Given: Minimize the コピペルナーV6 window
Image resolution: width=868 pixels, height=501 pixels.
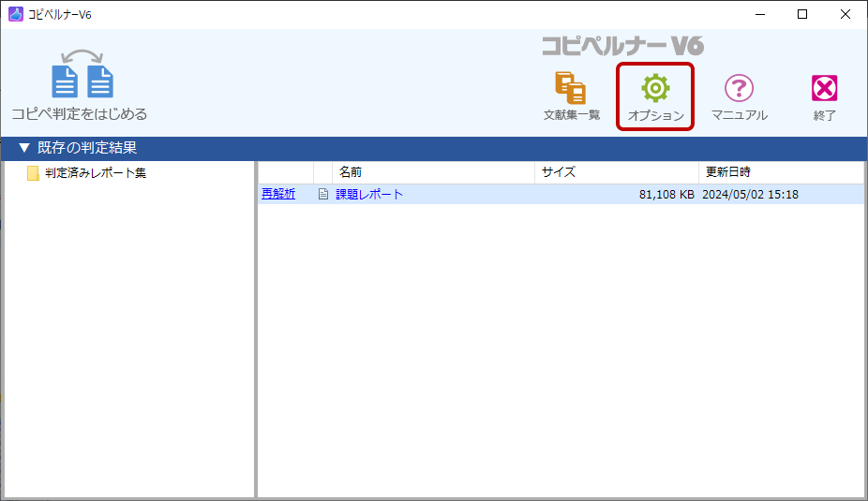Looking at the screenshot, I should point(759,14).
